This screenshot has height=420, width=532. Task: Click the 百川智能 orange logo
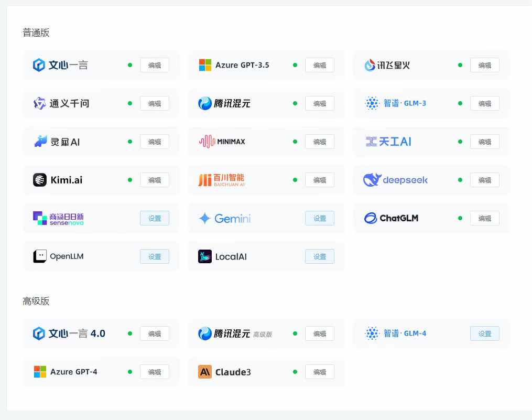pos(204,180)
